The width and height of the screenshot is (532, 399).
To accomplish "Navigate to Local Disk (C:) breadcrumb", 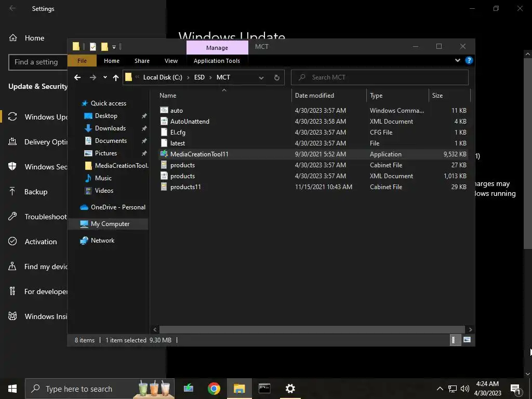I will pyautogui.click(x=163, y=77).
